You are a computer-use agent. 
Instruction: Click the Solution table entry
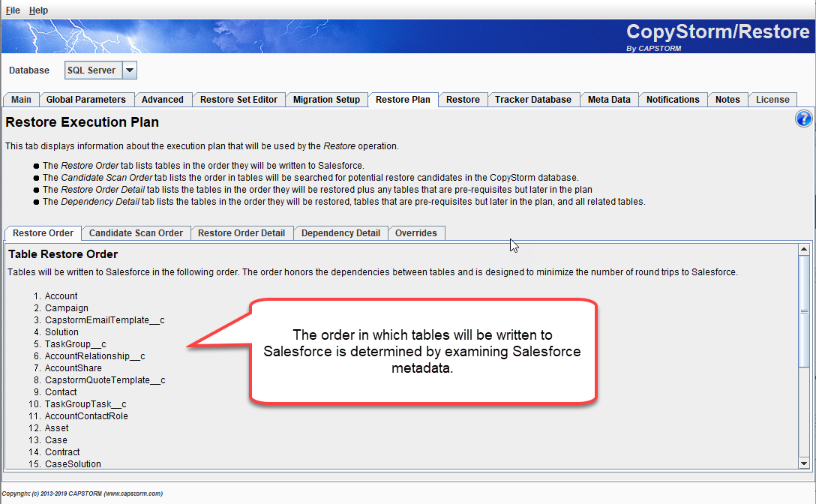click(61, 332)
